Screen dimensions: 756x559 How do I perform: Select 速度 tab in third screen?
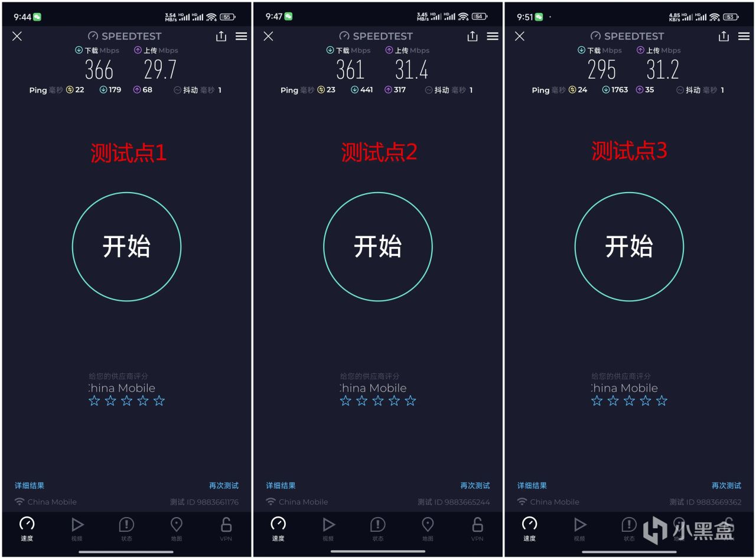point(529,529)
